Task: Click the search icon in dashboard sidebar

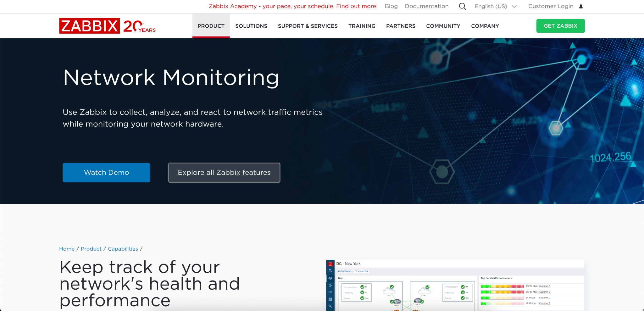Action: [x=330, y=271]
